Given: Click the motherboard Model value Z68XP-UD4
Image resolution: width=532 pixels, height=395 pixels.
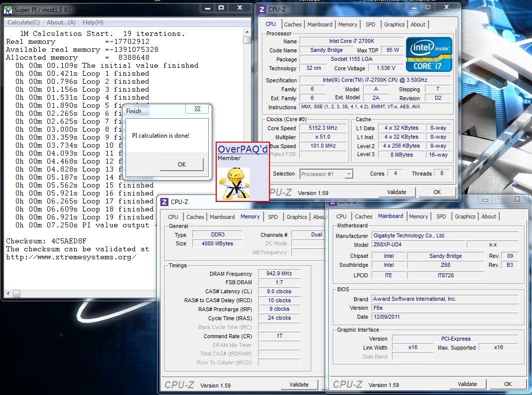Looking at the screenshot, I should 419,244.
